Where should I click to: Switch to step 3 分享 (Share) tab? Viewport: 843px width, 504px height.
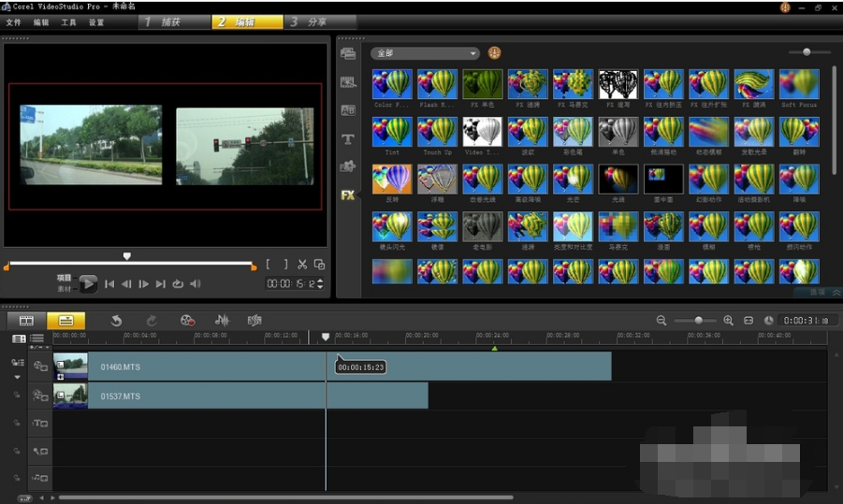tap(320, 22)
